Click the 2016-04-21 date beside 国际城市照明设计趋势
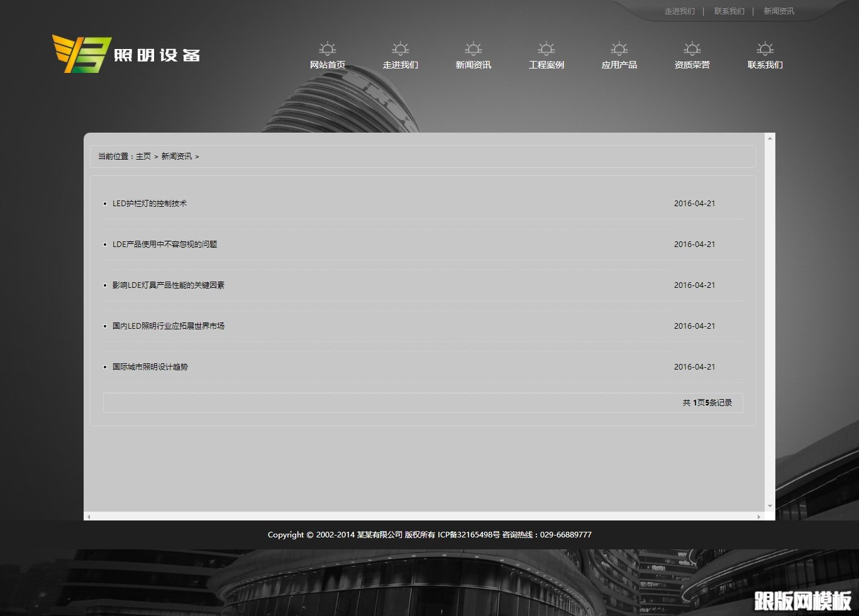The height and width of the screenshot is (616, 859). pyautogui.click(x=694, y=367)
